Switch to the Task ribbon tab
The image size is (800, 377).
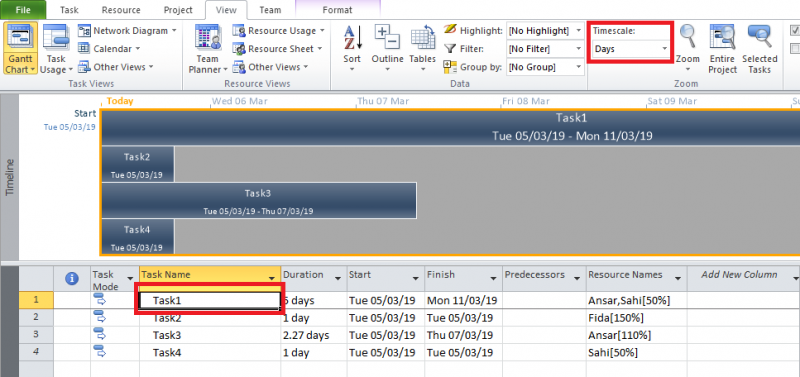tap(69, 10)
